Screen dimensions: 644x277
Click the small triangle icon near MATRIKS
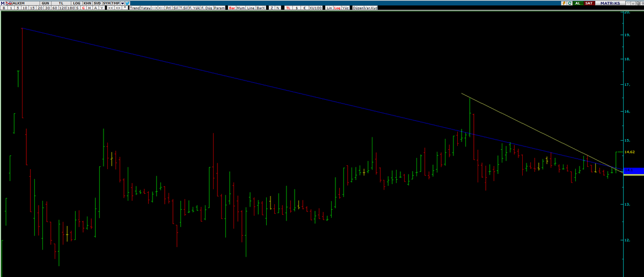click(628, 3)
